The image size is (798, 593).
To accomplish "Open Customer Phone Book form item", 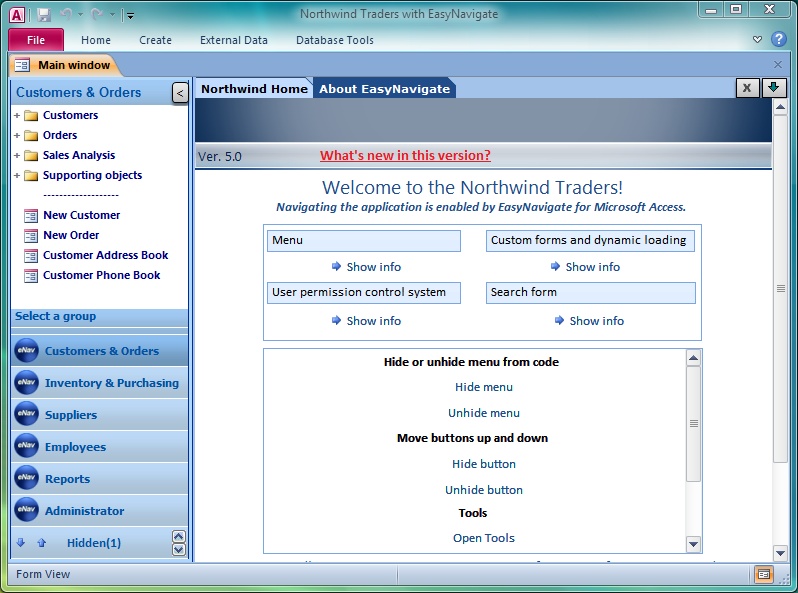I will click(x=101, y=275).
